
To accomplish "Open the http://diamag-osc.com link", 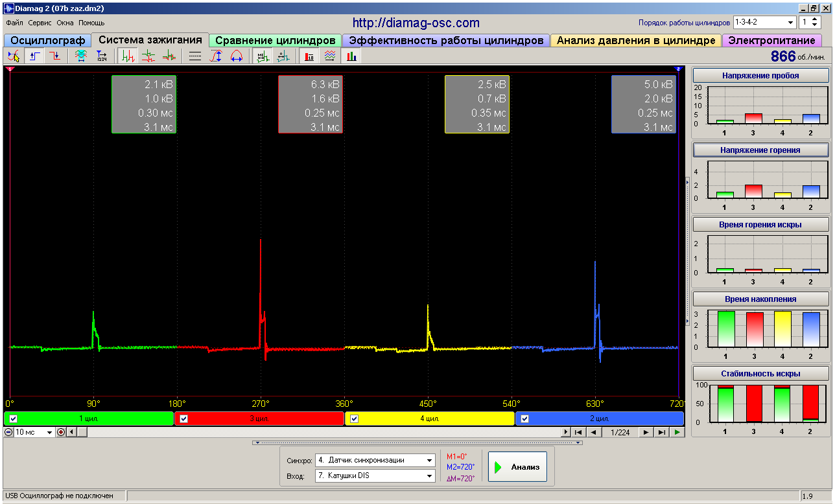I will pos(416,23).
